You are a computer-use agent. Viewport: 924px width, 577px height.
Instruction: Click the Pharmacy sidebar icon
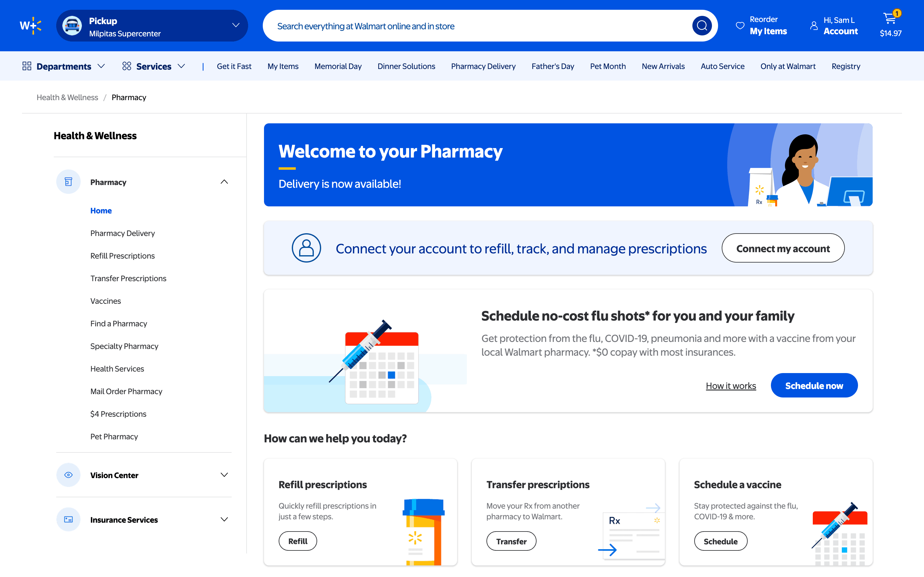68,182
